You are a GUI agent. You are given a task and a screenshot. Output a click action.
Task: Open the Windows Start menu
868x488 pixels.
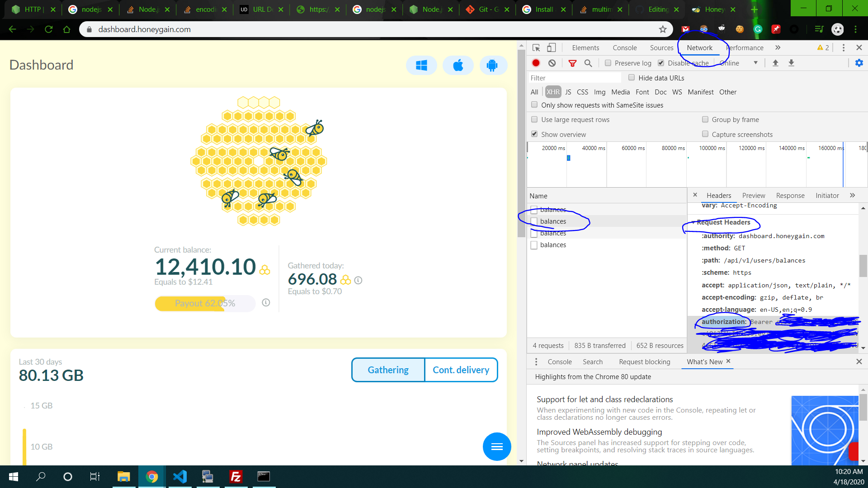13,476
